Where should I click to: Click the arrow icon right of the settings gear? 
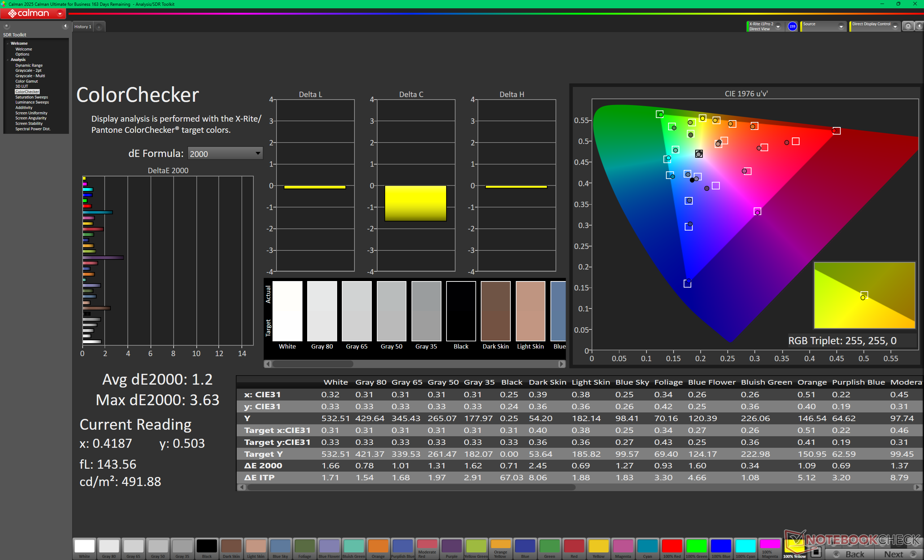pos(919,26)
